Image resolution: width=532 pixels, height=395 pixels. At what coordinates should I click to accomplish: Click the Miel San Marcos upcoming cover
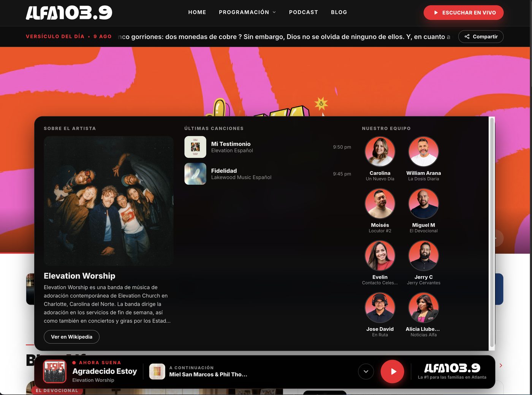(157, 371)
